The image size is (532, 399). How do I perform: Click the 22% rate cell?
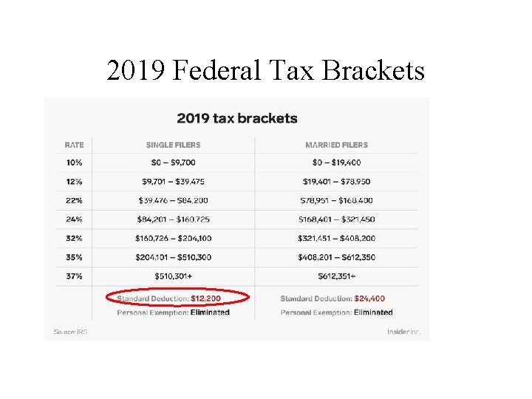click(74, 200)
